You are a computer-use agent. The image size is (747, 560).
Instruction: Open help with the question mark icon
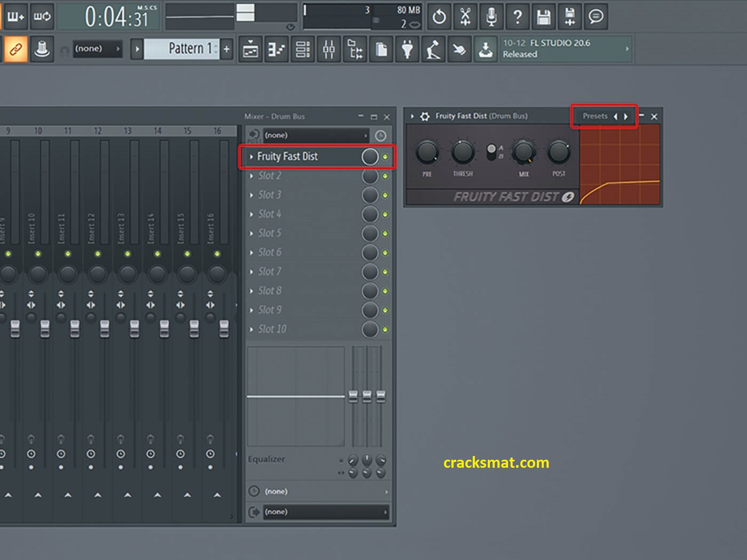point(517,17)
